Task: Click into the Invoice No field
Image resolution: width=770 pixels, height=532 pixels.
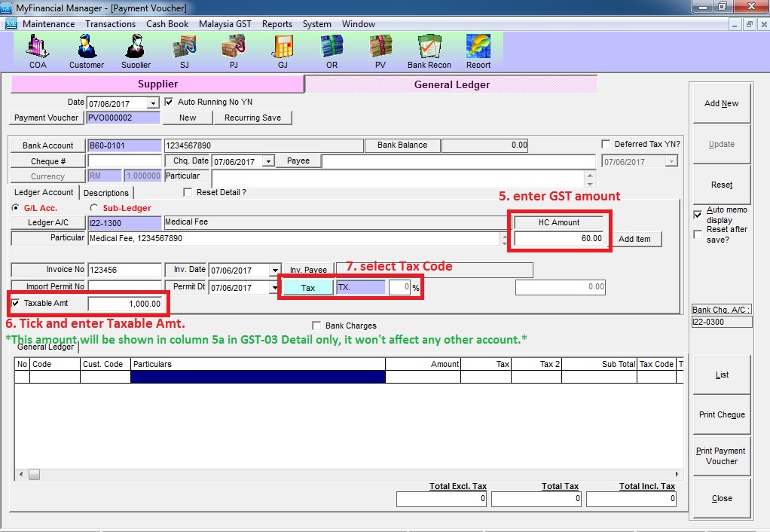Action: pos(124,270)
